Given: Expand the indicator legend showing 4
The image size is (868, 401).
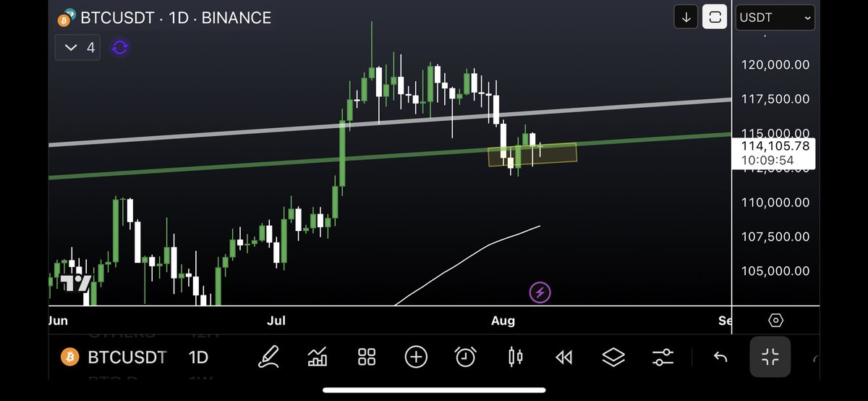Looking at the screenshot, I should click(x=78, y=48).
